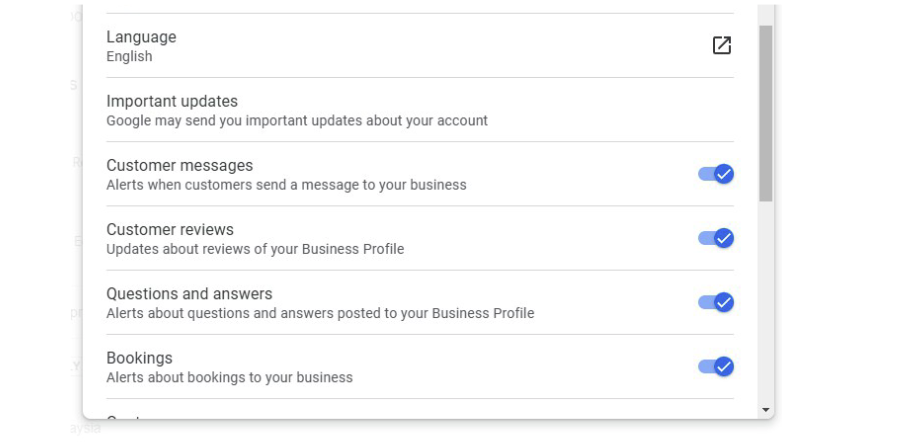The width and height of the screenshot is (908, 442).
Task: Click the settings dialog scrollbar thumb
Action: click(x=766, y=110)
